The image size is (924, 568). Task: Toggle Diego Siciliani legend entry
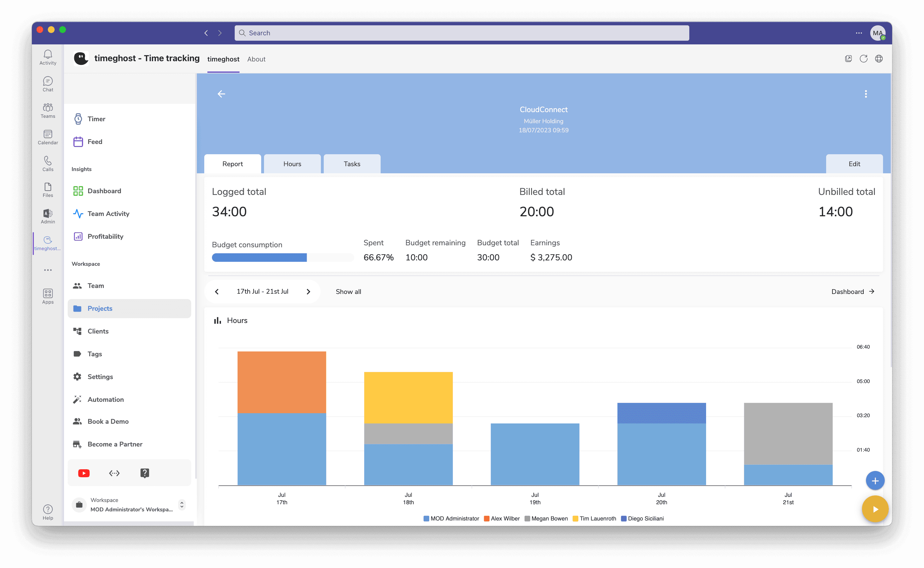point(642,518)
